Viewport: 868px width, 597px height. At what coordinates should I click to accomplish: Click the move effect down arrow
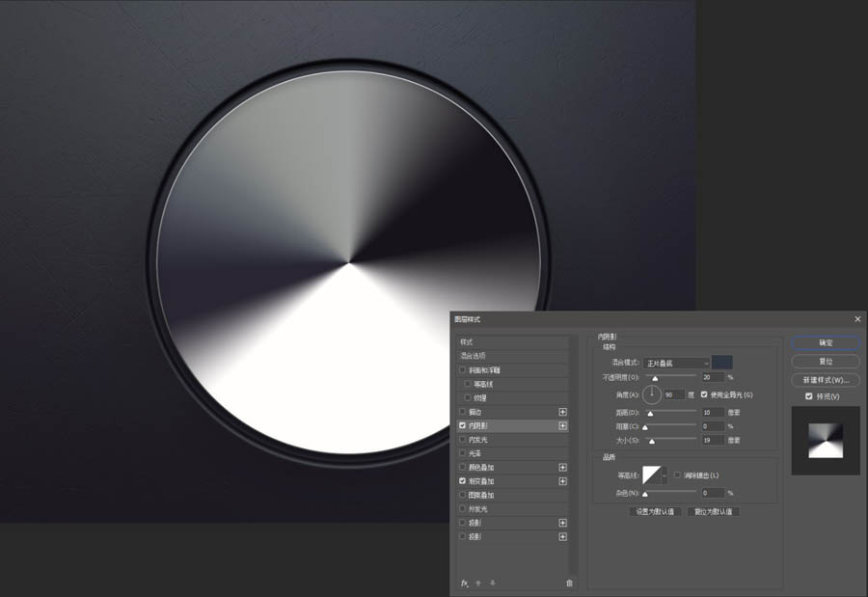click(493, 583)
